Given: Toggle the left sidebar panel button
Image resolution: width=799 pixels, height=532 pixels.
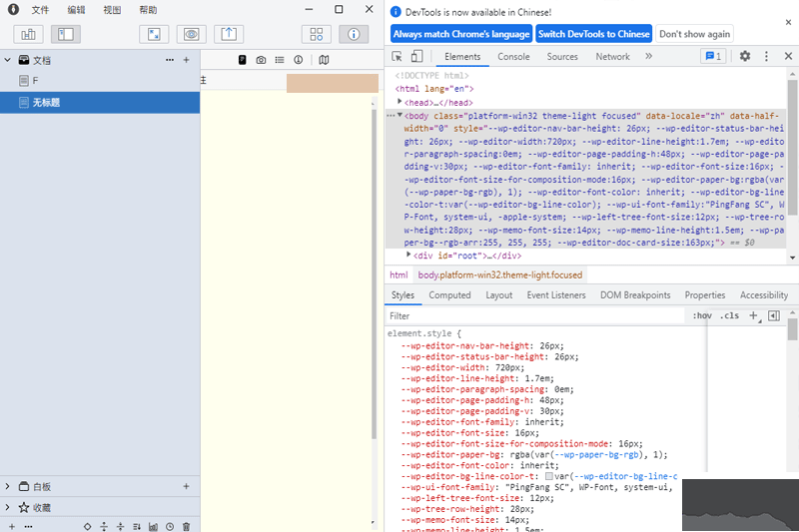Looking at the screenshot, I should 65,34.
